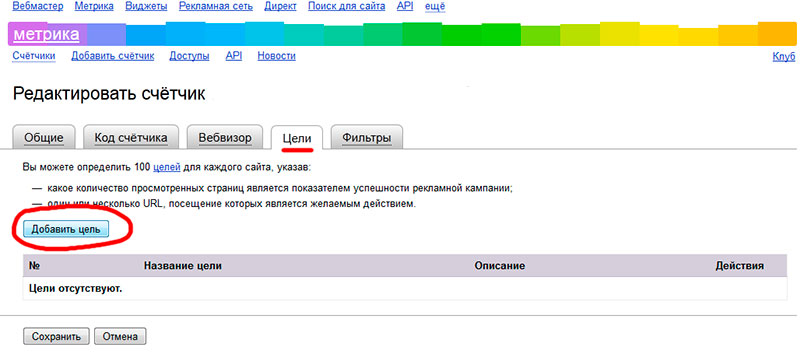Viewport: 800px width, 361px height.
Task: Switch to the Общие tab
Action: (44, 138)
